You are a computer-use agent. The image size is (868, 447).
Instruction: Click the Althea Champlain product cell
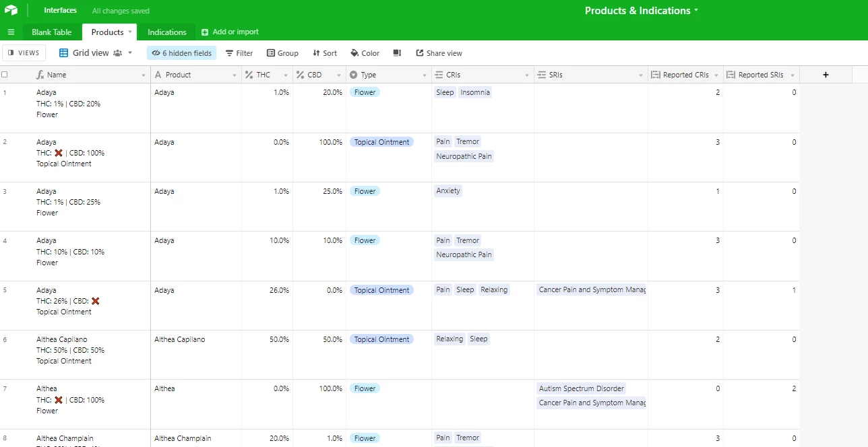(196, 438)
